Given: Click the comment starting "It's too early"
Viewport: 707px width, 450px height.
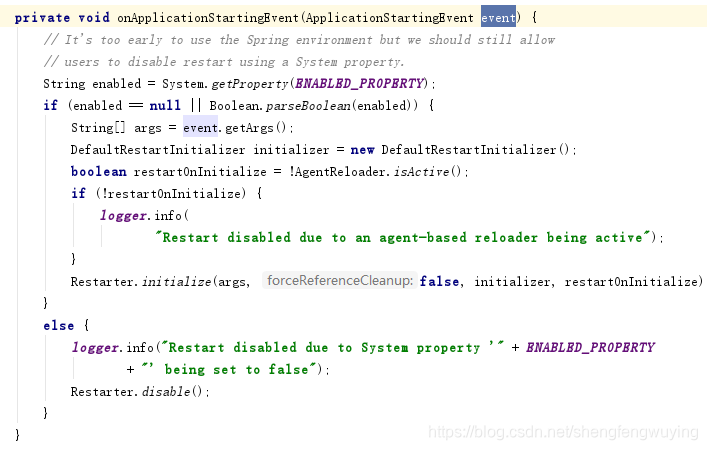Looking at the screenshot, I should click(299, 40).
